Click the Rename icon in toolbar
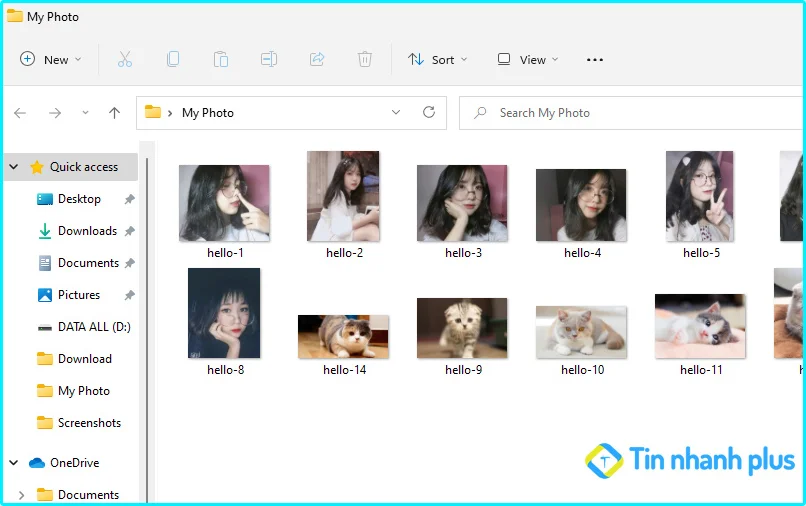Screen dimensions: 806x506 point(269,60)
